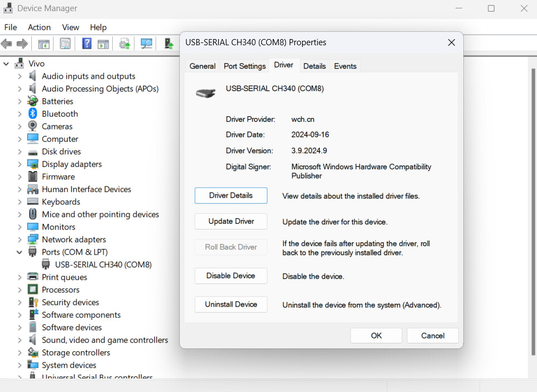Screen dimensions: 537x392
Task: Click the Update Driver button
Action: tap(231, 221)
